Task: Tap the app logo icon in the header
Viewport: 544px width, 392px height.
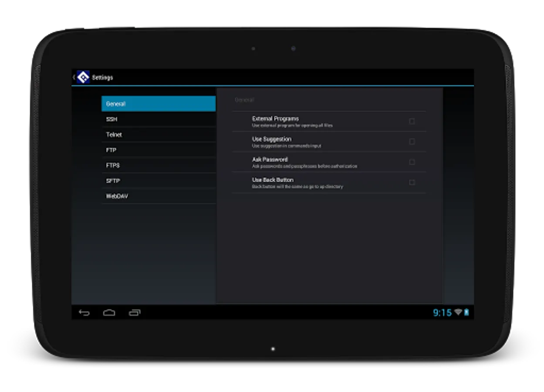Action: click(x=83, y=77)
